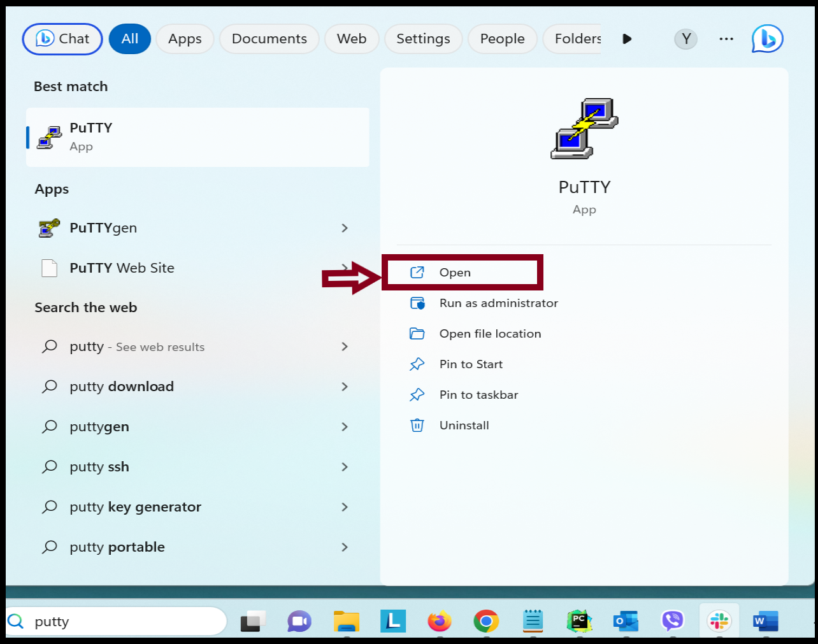Open Bing icon at top right
This screenshot has height=644, width=818.
tap(767, 39)
